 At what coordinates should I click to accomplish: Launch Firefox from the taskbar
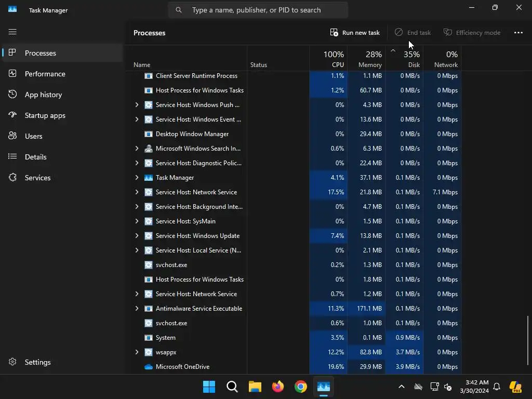click(x=278, y=387)
